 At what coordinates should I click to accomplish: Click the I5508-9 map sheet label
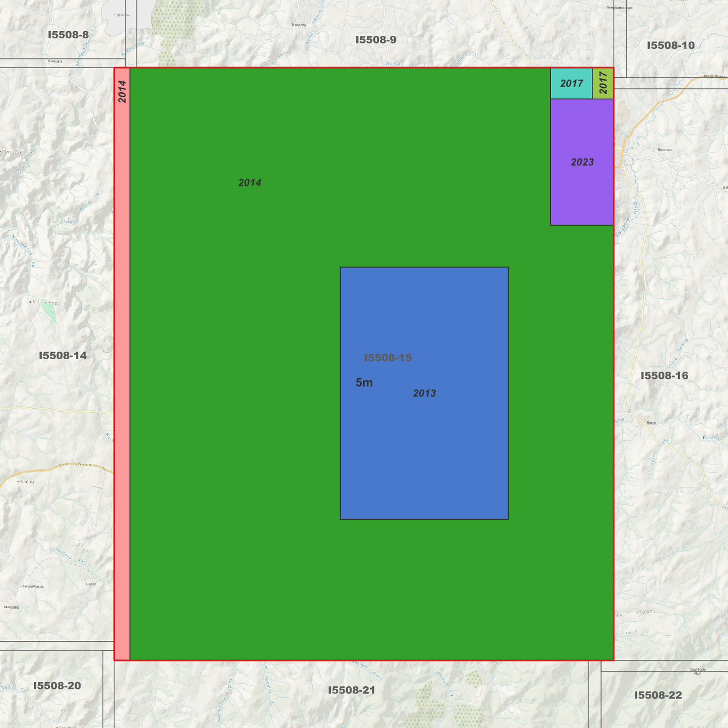pos(376,40)
